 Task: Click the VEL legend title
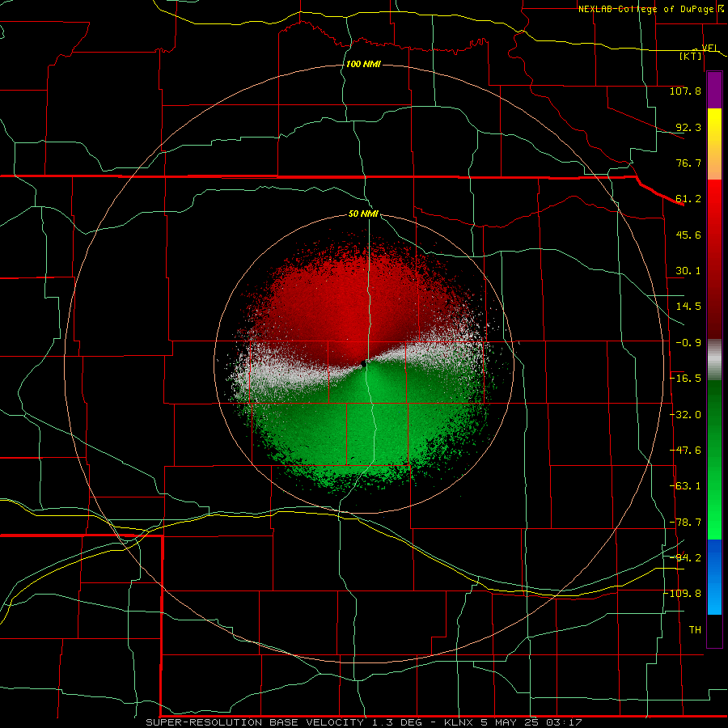709,48
